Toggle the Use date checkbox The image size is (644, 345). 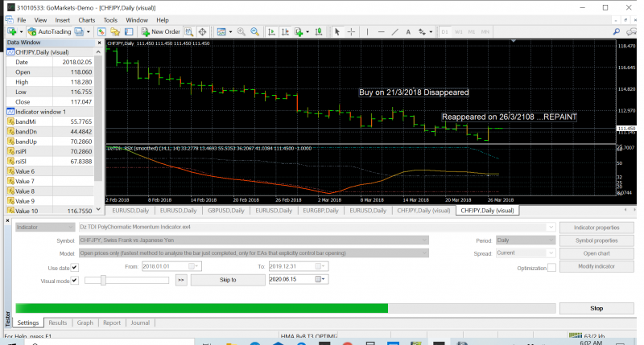click(74, 267)
